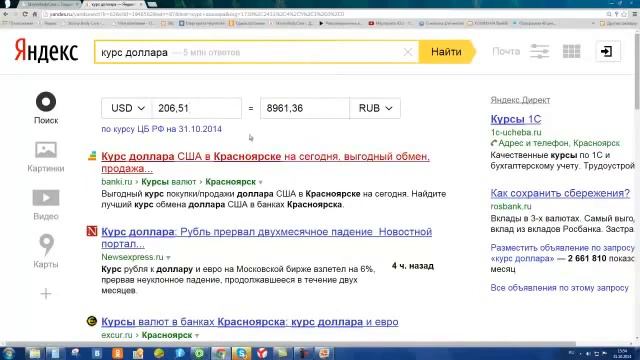Bookmark page with star icon
Image resolution: width=640 pixels, height=360 pixels.
[624, 14]
